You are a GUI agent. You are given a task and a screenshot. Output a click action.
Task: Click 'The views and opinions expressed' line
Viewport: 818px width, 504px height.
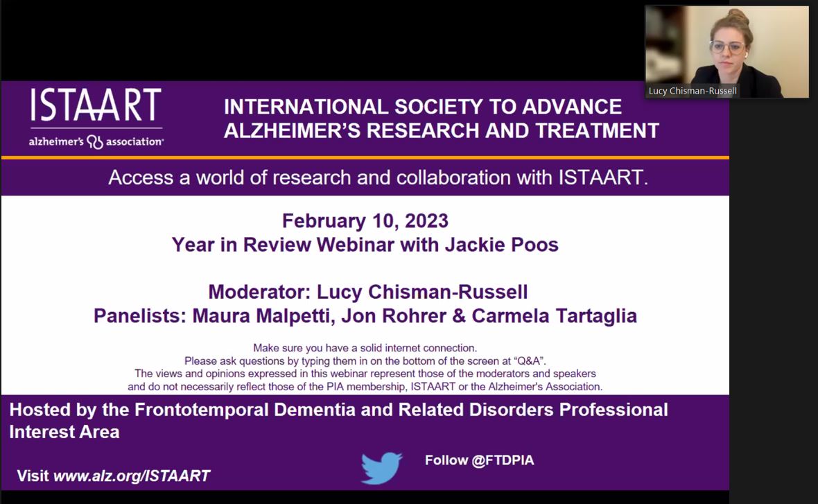(365, 374)
